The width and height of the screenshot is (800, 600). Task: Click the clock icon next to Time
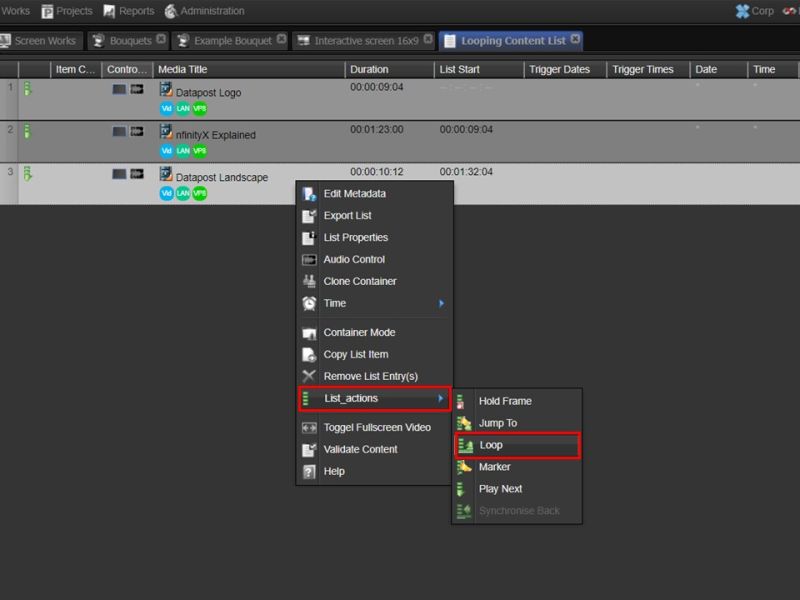point(308,304)
